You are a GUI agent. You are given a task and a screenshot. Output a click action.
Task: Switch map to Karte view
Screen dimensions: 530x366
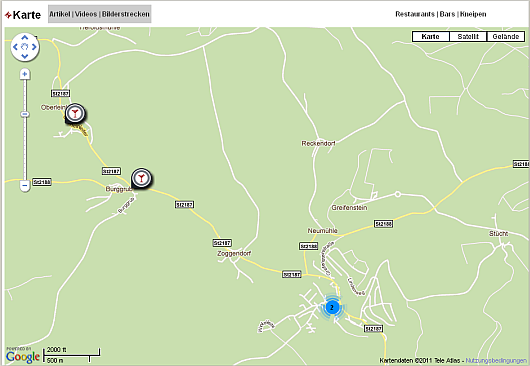(x=431, y=36)
